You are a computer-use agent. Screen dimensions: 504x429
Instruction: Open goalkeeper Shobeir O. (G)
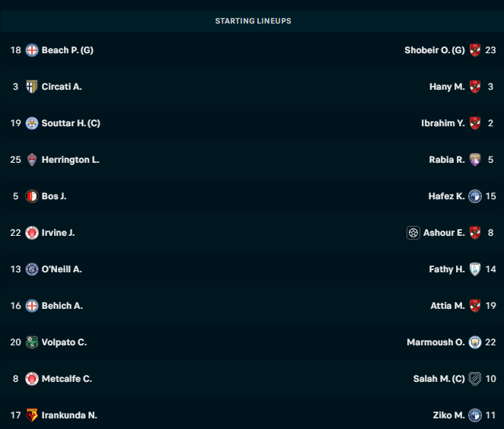[x=435, y=50]
